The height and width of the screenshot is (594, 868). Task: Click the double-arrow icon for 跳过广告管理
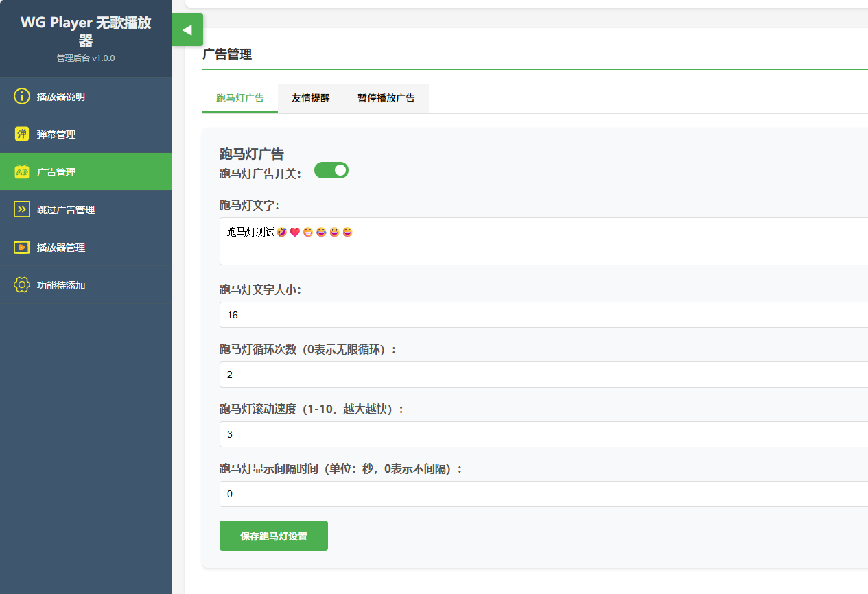pyautogui.click(x=22, y=210)
